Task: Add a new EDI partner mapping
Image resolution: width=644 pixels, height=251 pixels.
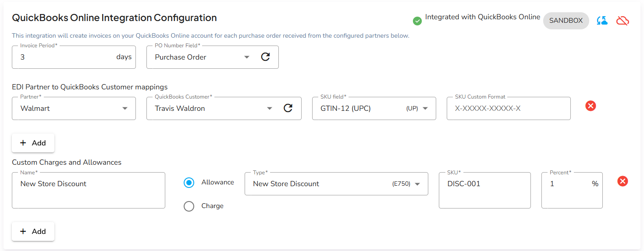Action: click(33, 143)
